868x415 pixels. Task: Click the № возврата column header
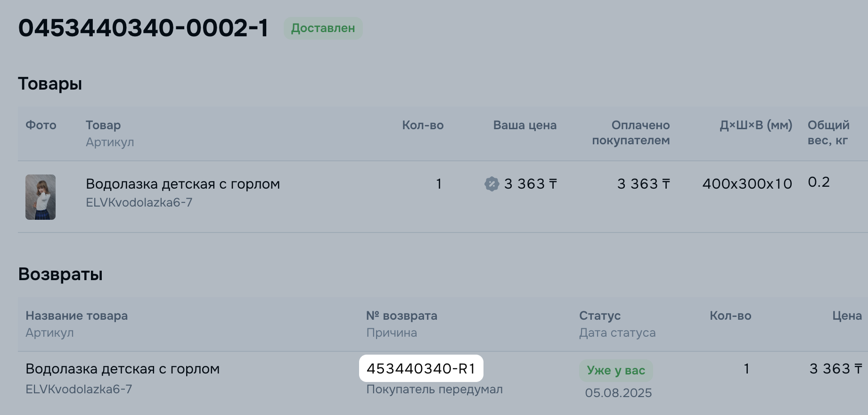click(401, 316)
